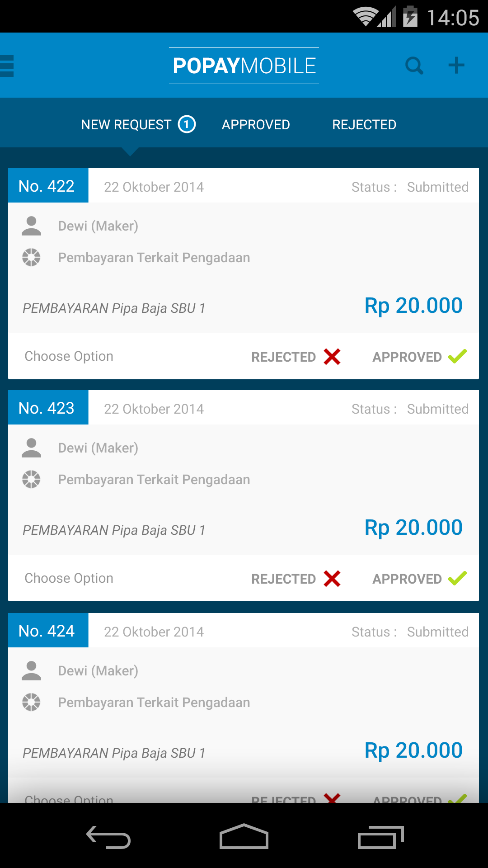Switch to the APPROVED tab
Screen dimensions: 488x868
click(256, 125)
